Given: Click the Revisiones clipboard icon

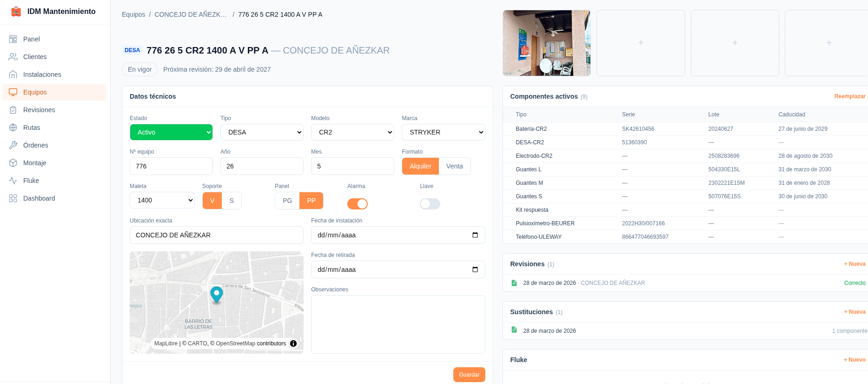Looking at the screenshot, I should (13, 110).
